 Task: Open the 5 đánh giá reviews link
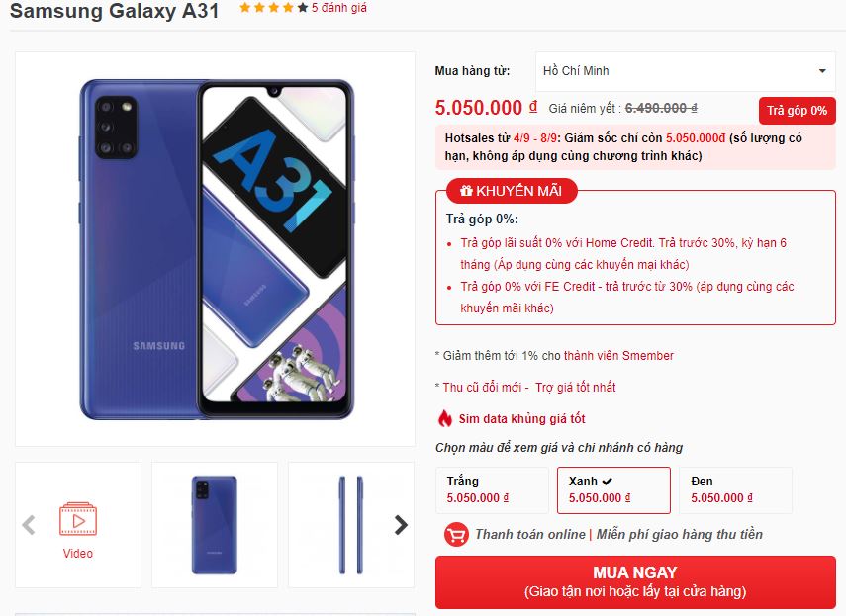(338, 8)
